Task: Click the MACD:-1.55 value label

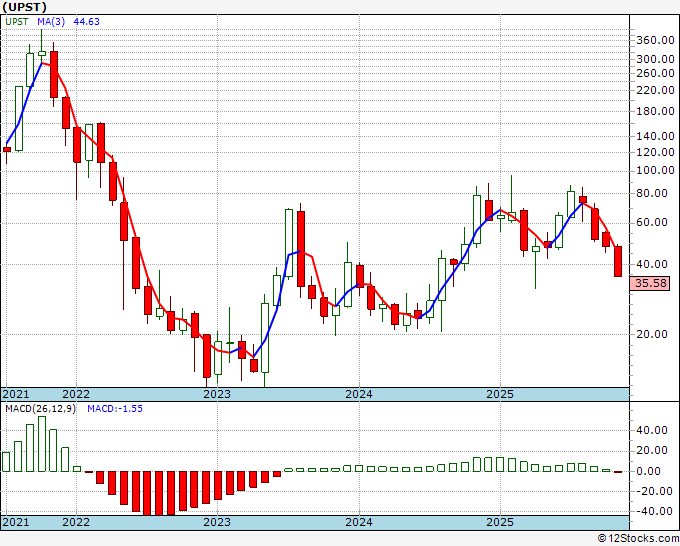Action: pos(115,409)
